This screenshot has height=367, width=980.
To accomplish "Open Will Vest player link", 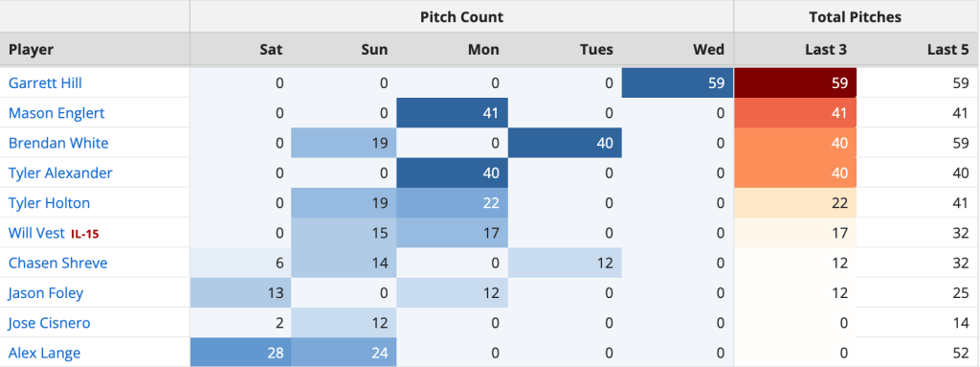I will pos(36,233).
